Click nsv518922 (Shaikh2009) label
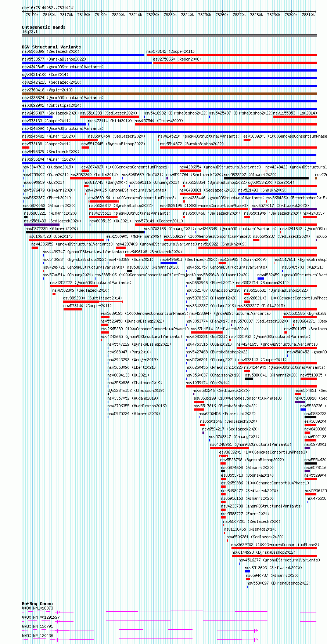 coord(222,244)
